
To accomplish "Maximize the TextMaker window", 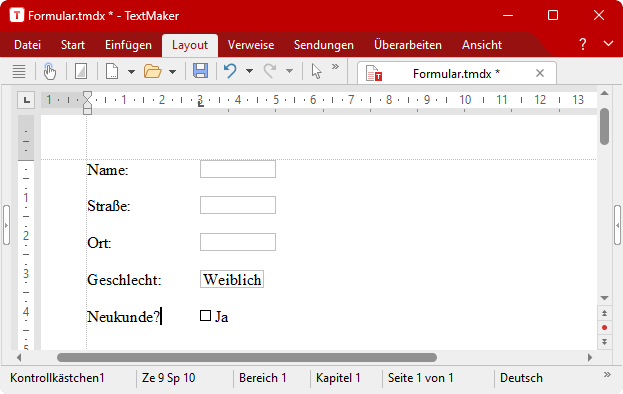I will (x=553, y=15).
